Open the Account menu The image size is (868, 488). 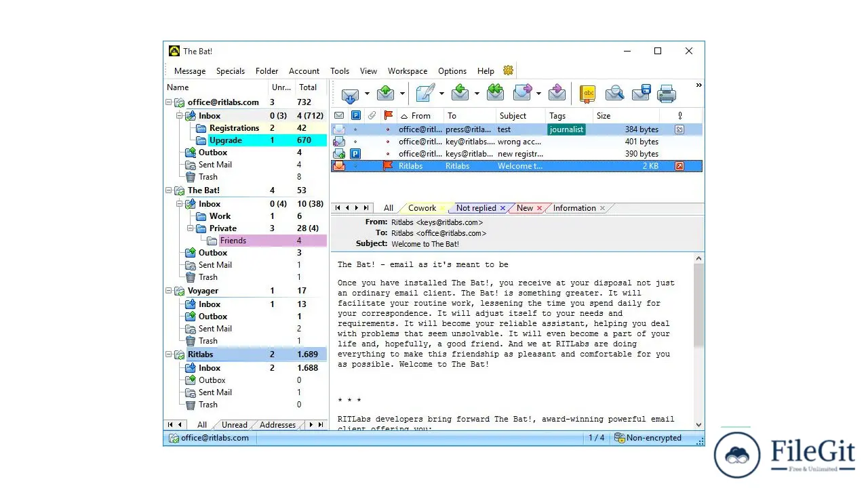(304, 71)
